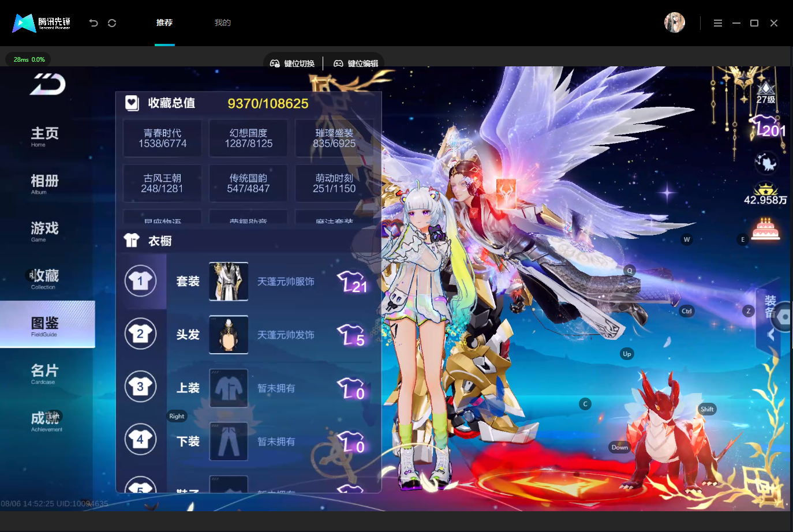Open 游戏 Game in the sidebar
The height and width of the screenshot is (532, 793).
[44, 231]
